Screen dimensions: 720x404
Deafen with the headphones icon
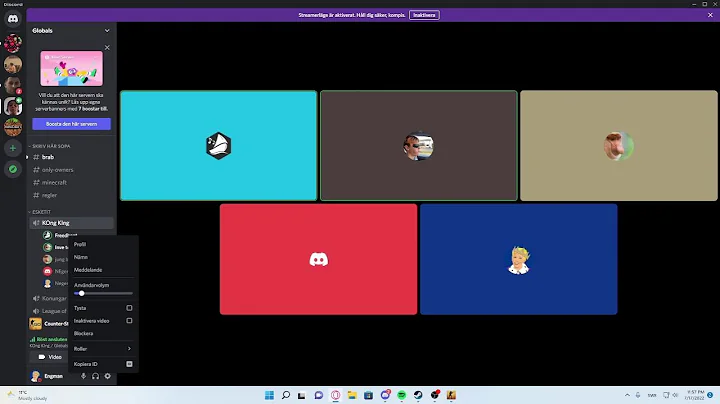96,376
